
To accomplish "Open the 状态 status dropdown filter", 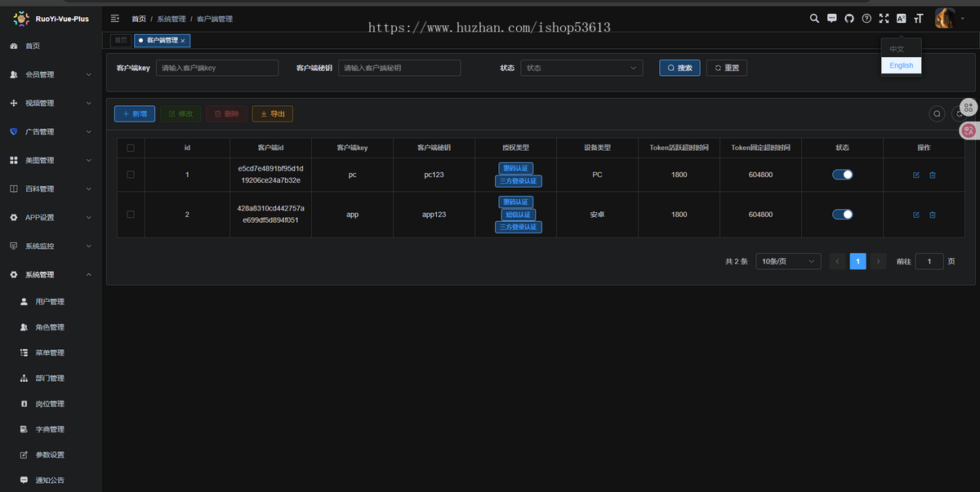I will [x=581, y=68].
